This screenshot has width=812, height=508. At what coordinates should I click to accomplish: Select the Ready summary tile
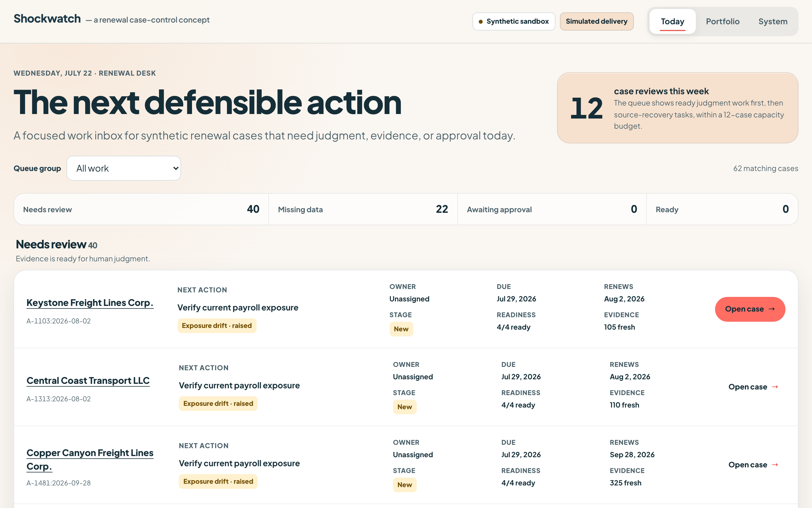pos(722,209)
